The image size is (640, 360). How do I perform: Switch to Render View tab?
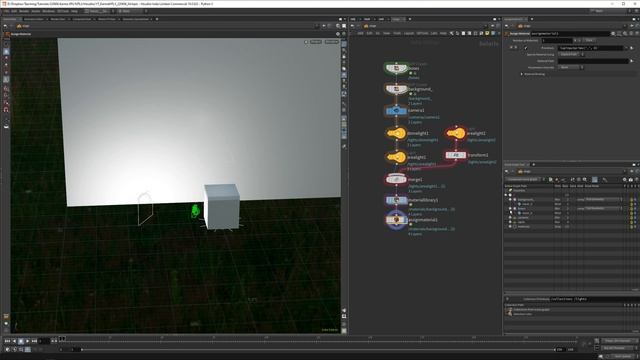click(57, 19)
